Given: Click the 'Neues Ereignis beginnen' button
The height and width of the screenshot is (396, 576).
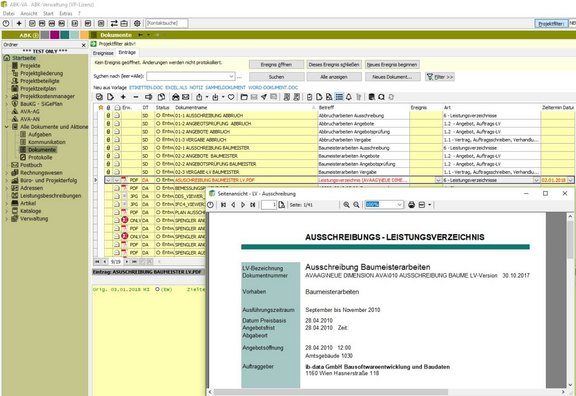Looking at the screenshot, I should tap(392, 65).
